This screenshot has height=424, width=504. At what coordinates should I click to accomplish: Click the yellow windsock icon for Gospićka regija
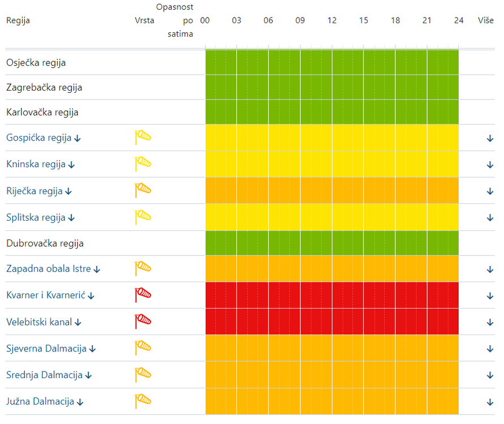pos(143,138)
